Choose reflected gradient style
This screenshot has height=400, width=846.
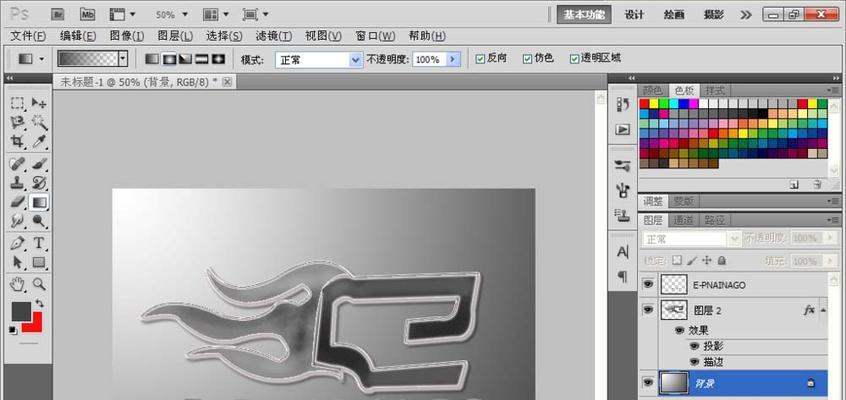click(x=202, y=59)
